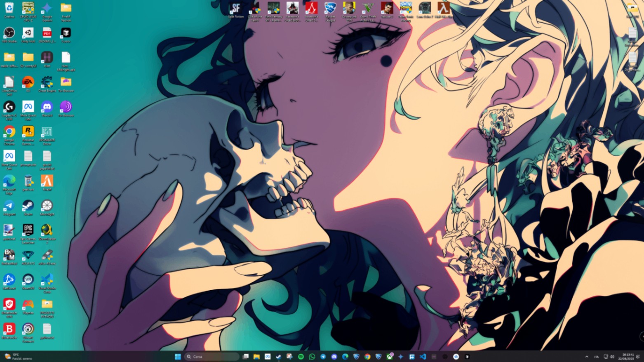Image resolution: width=644 pixels, height=362 pixels.
Task: Launch OBS Studio from desktop
Action: [x=9, y=35]
